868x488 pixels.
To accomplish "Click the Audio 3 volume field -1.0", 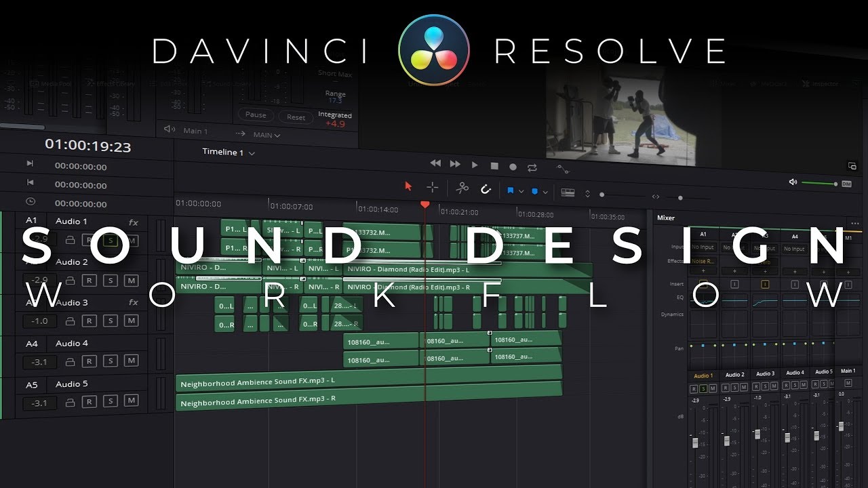I will (x=41, y=321).
